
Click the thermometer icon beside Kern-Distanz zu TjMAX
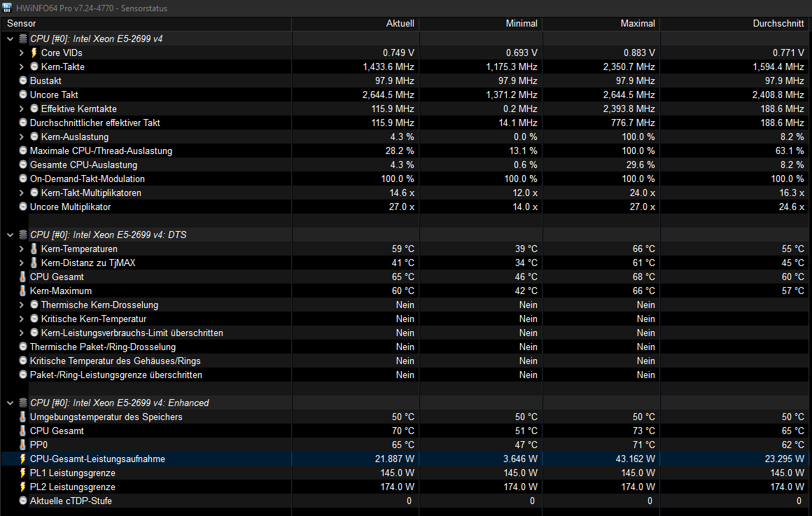(x=34, y=263)
